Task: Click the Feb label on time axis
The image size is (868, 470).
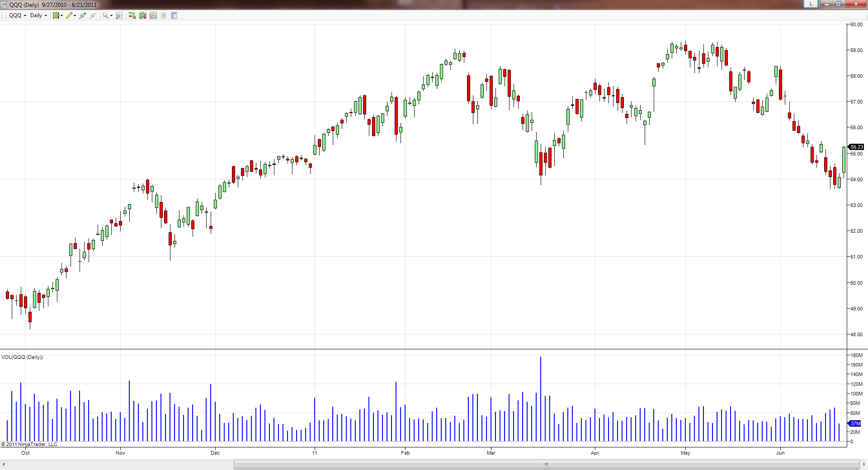Action: point(405,453)
